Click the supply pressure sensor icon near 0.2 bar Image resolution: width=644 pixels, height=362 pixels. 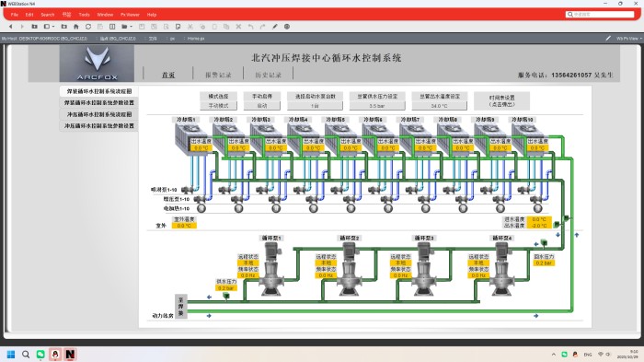226,296
